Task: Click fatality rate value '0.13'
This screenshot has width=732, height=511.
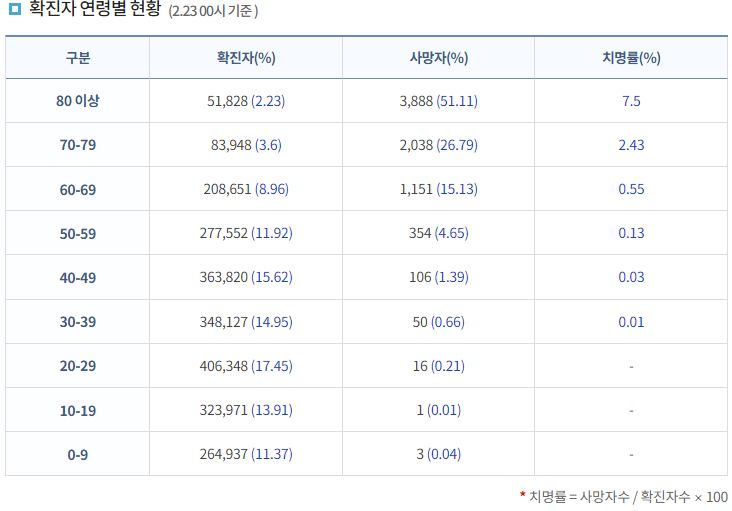Action: click(x=631, y=233)
